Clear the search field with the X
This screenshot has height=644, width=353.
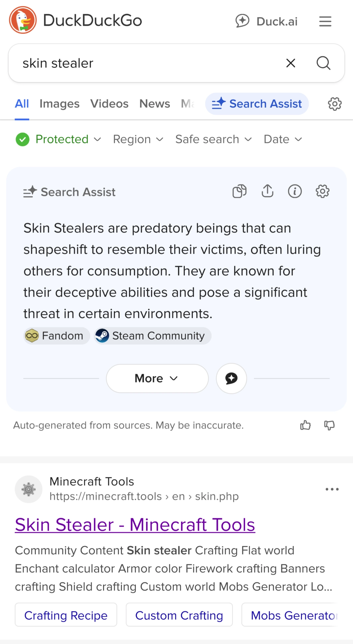290,63
